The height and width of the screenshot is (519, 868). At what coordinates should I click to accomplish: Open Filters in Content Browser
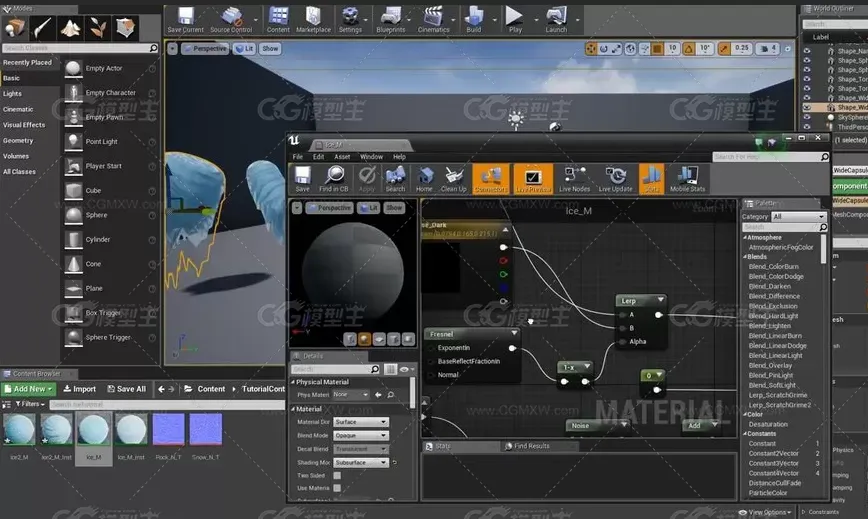coord(30,404)
